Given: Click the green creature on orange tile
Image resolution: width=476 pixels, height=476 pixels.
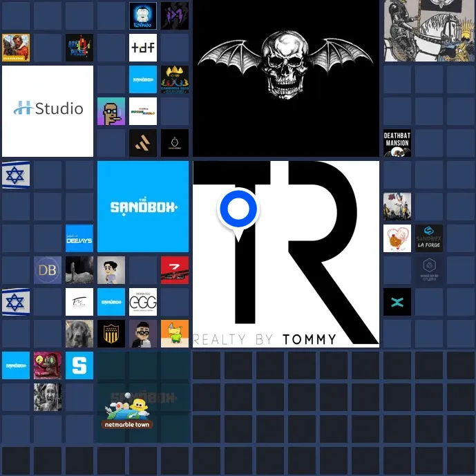Looking at the screenshot, I should (x=175, y=334).
